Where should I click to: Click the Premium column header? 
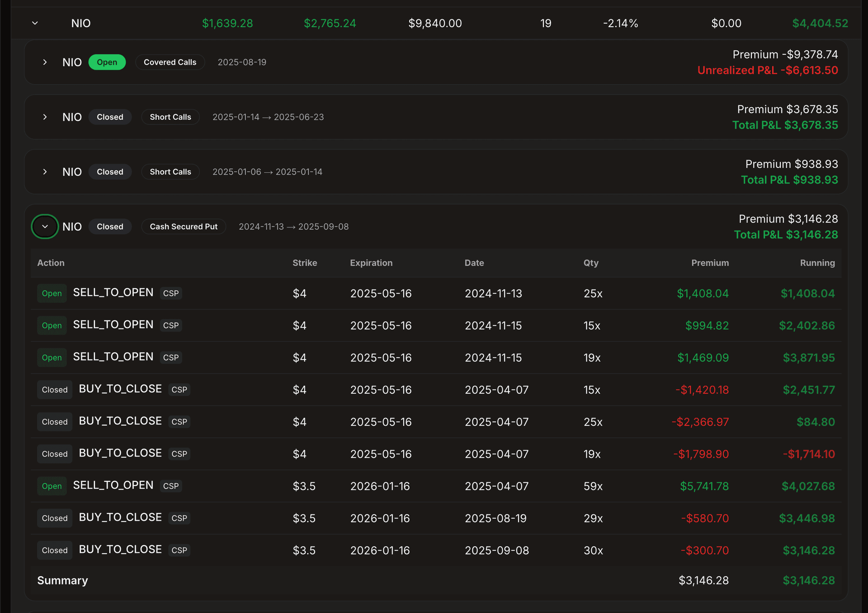709,263
